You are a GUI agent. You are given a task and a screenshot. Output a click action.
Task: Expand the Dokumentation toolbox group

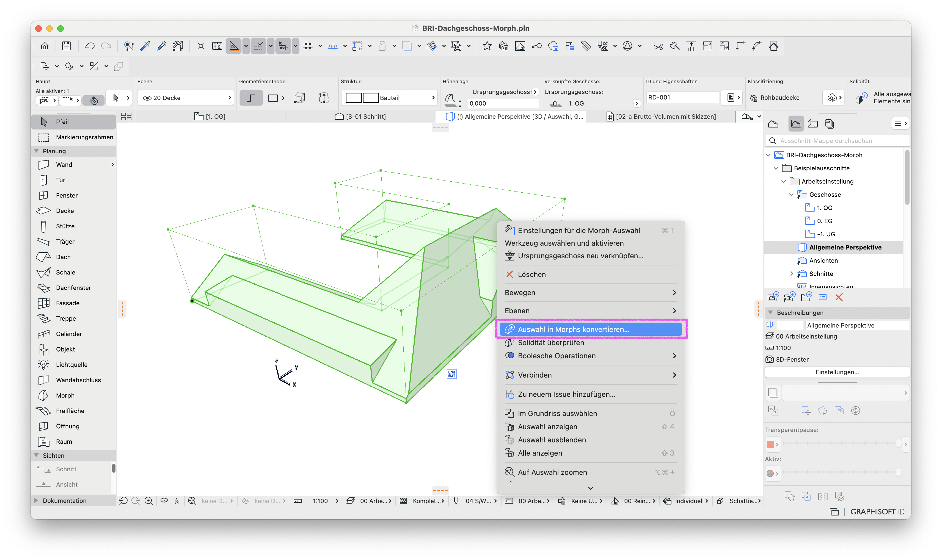36,500
